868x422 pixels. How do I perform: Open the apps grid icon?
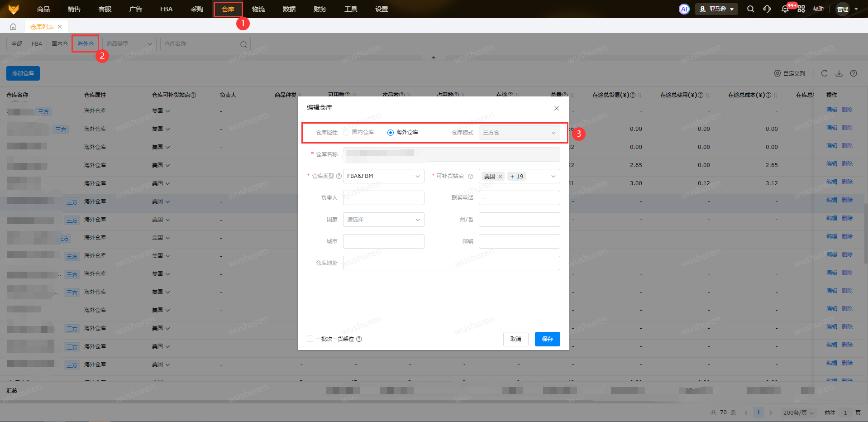pyautogui.click(x=801, y=9)
